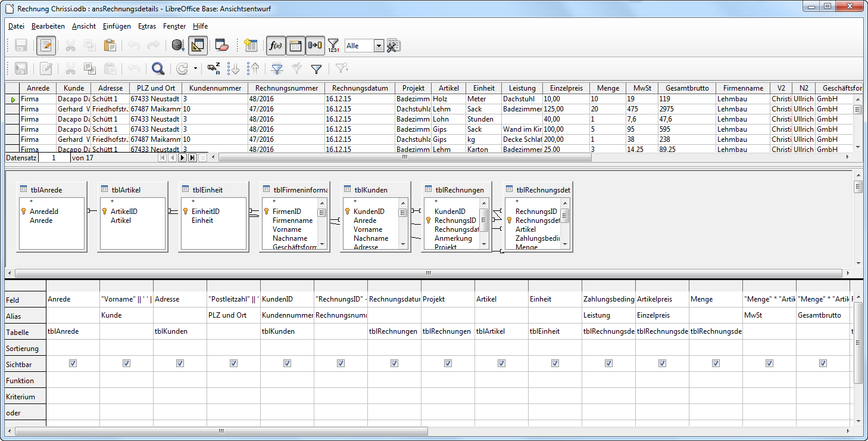Click the AutoFilter funnel icon
868x441 pixels.
tap(277, 69)
